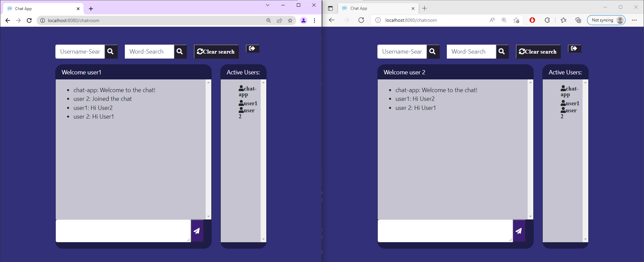Open new tab in Chrome window
This screenshot has width=644, height=262.
pyautogui.click(x=91, y=9)
